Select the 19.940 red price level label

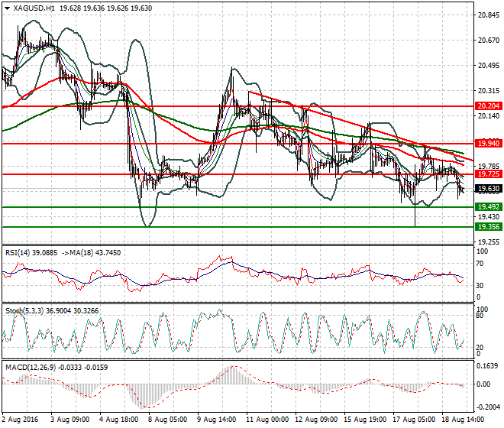pos(489,144)
